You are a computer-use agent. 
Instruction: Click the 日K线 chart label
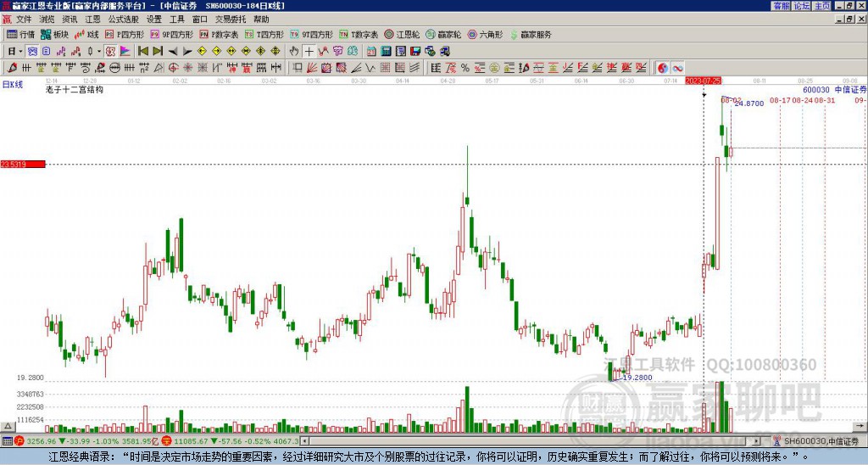point(13,85)
